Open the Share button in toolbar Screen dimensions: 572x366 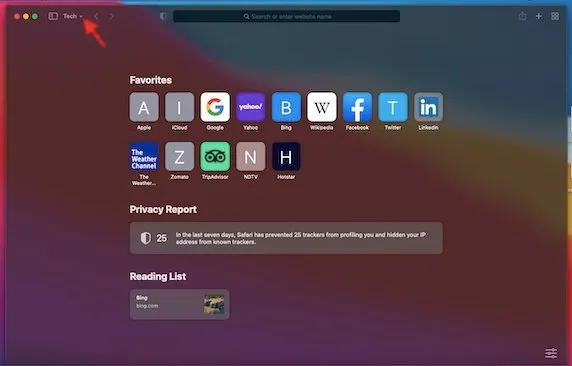(x=522, y=16)
